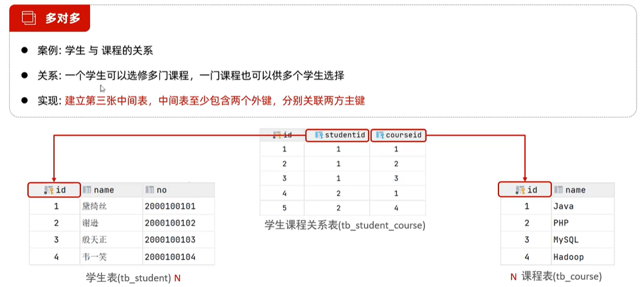Image resolution: width=644 pixels, height=287 pixels.
Task: Click the overlapping-squares icon beside 多对多
Action: 29,18
